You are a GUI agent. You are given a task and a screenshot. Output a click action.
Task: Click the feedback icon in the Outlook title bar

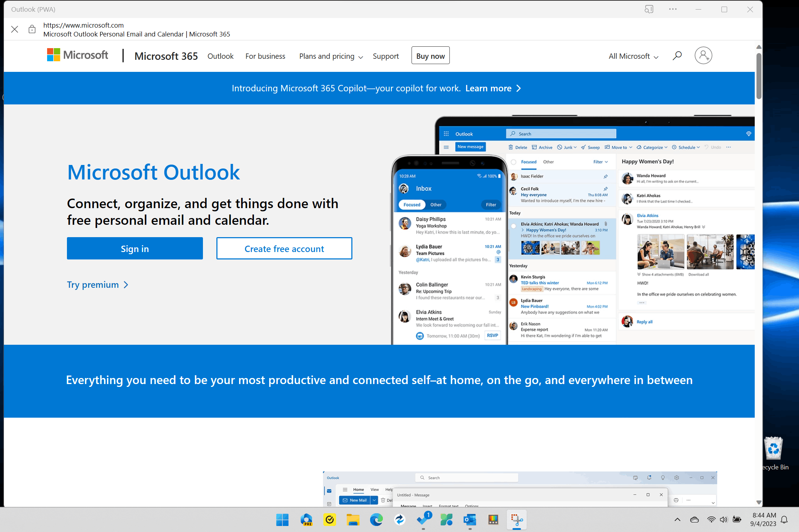point(636,477)
